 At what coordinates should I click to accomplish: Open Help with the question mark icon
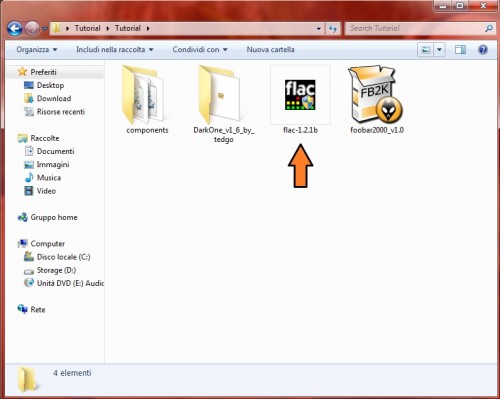pos(483,50)
